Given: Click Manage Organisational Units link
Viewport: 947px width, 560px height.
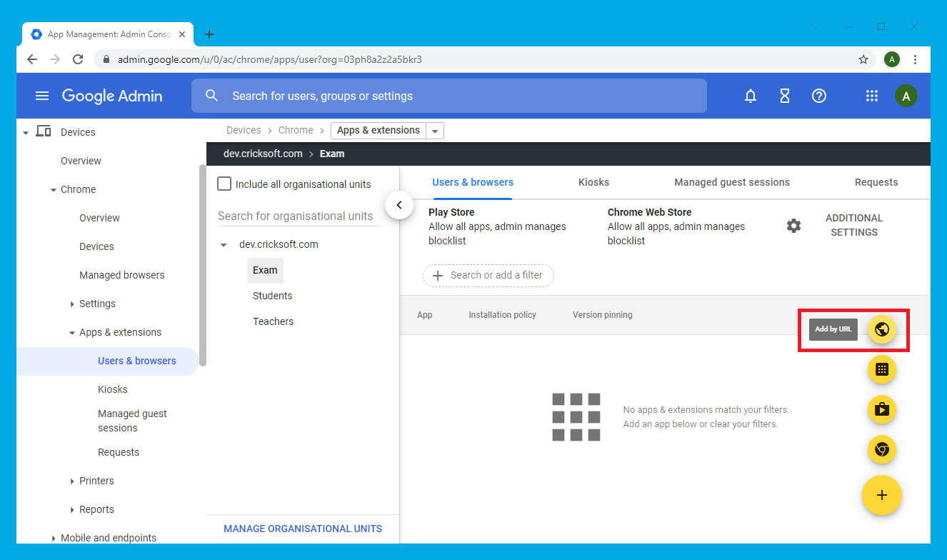Looking at the screenshot, I should [x=302, y=529].
